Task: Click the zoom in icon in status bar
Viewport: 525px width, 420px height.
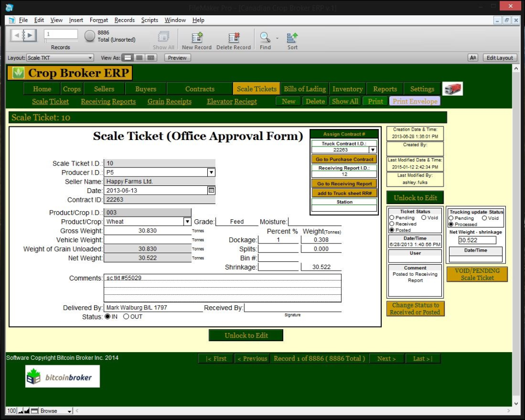Action: [27, 411]
